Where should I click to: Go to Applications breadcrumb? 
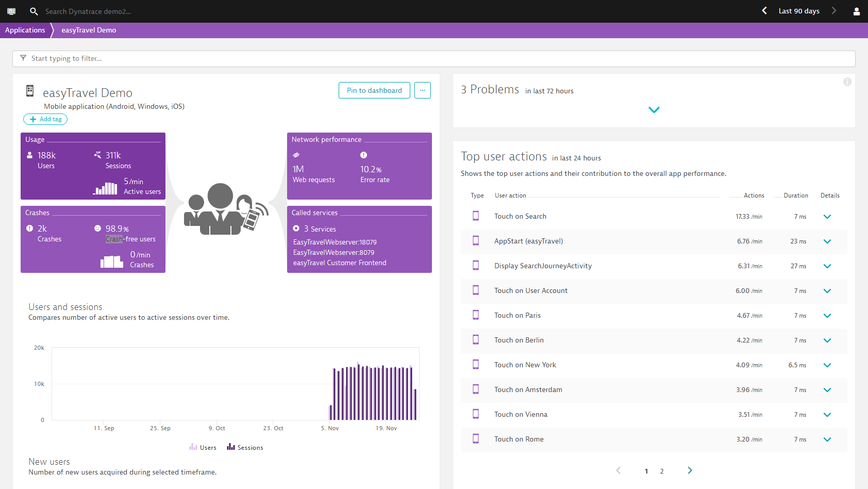25,30
